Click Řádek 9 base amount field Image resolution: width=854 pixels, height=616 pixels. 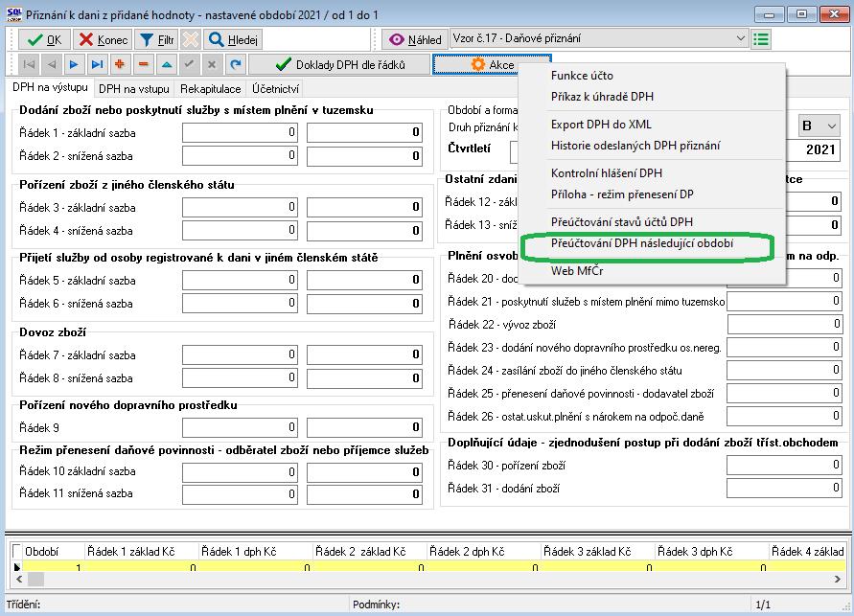click(240, 427)
